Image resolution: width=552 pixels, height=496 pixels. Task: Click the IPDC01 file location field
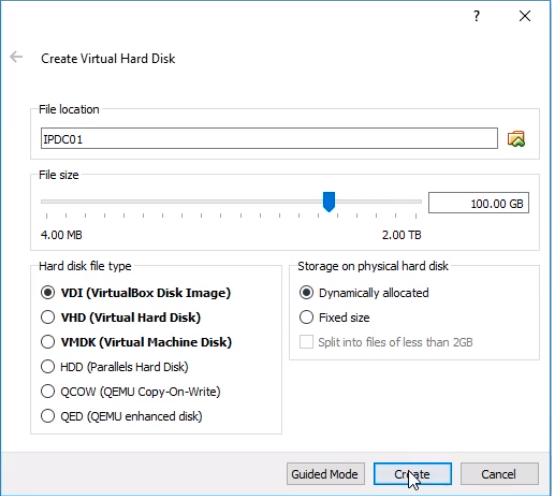point(269,139)
